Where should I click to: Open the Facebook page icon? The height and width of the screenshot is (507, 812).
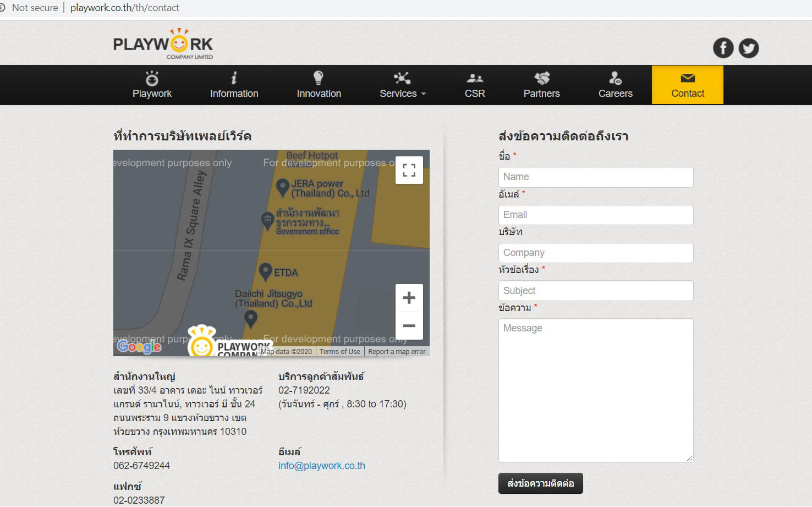(x=723, y=48)
